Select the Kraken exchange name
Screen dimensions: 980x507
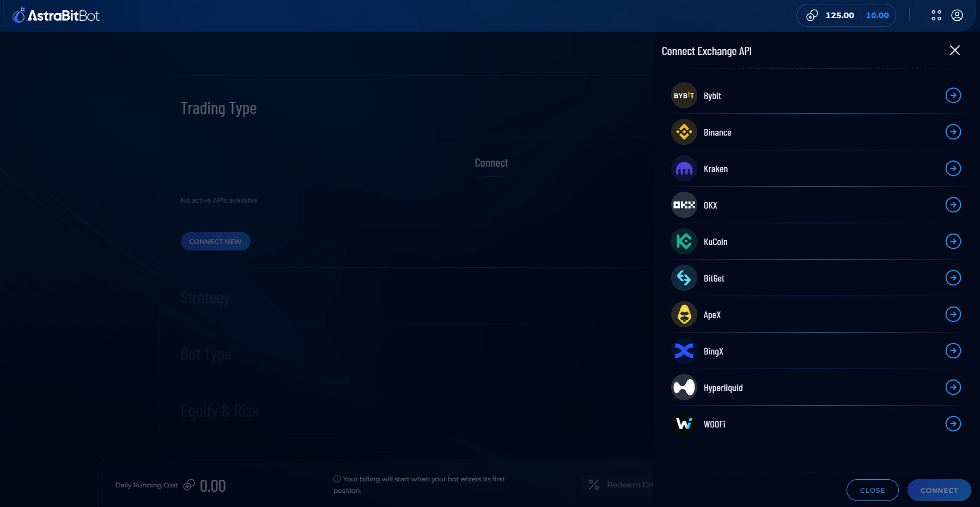pos(716,169)
